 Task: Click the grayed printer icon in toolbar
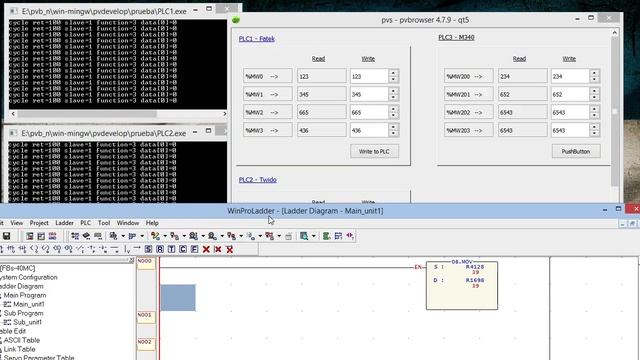coord(289,236)
